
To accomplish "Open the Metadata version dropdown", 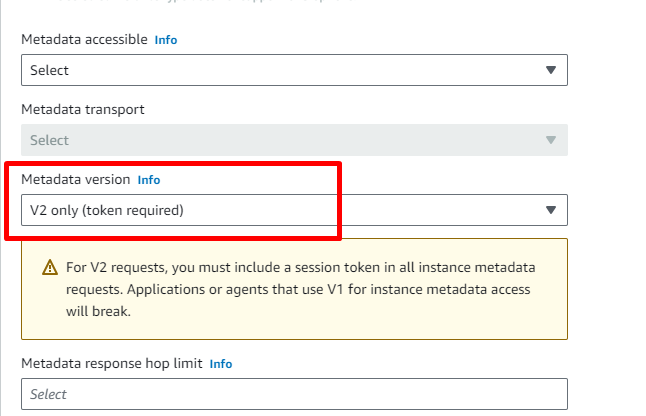I will (294, 210).
